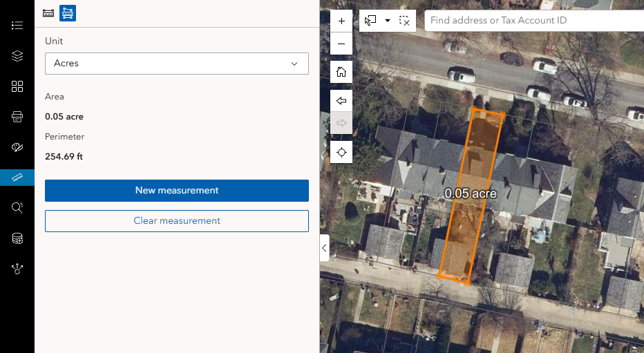Click the Clear measurement button
This screenshot has width=644, height=353.
tap(176, 221)
